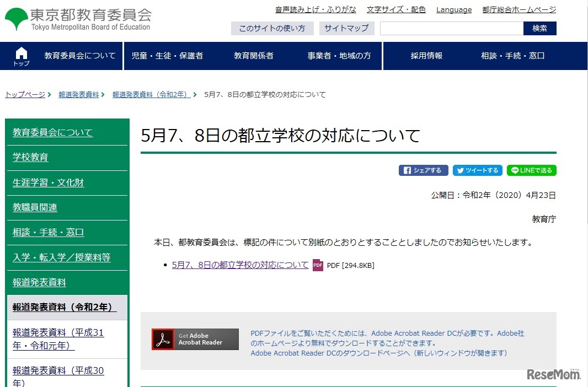Click the ResMom watermark logo
The image size is (588, 387).
point(554,373)
